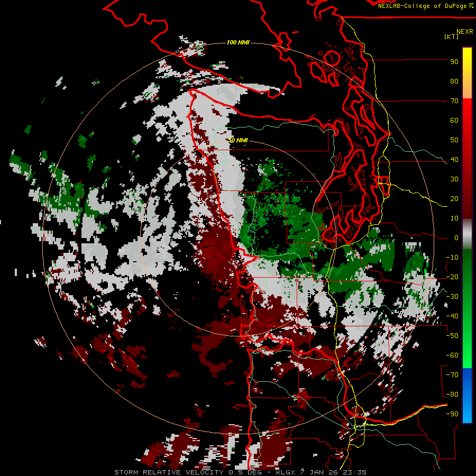The image size is (476, 476).
Task: Click the -80 value on the velocity scale
Action: pos(452,395)
